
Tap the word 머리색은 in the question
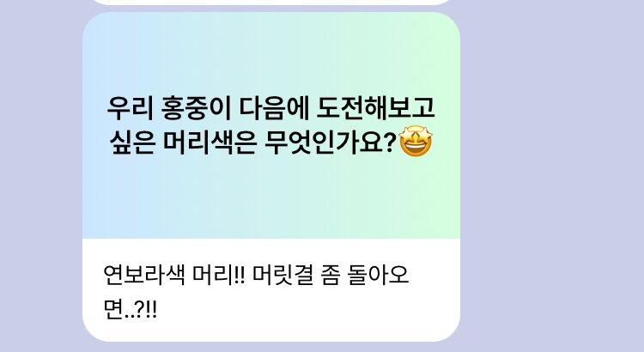210,143
